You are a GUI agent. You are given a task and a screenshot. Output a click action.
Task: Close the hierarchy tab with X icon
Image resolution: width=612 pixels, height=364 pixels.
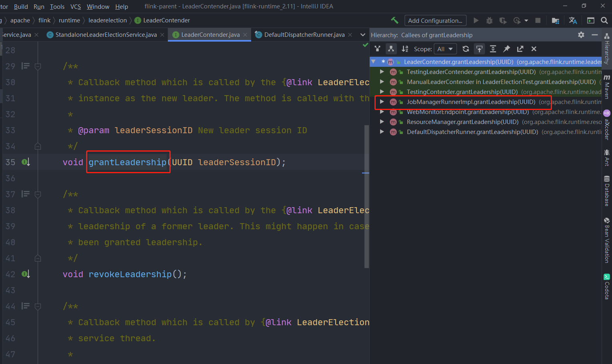pyautogui.click(x=534, y=49)
